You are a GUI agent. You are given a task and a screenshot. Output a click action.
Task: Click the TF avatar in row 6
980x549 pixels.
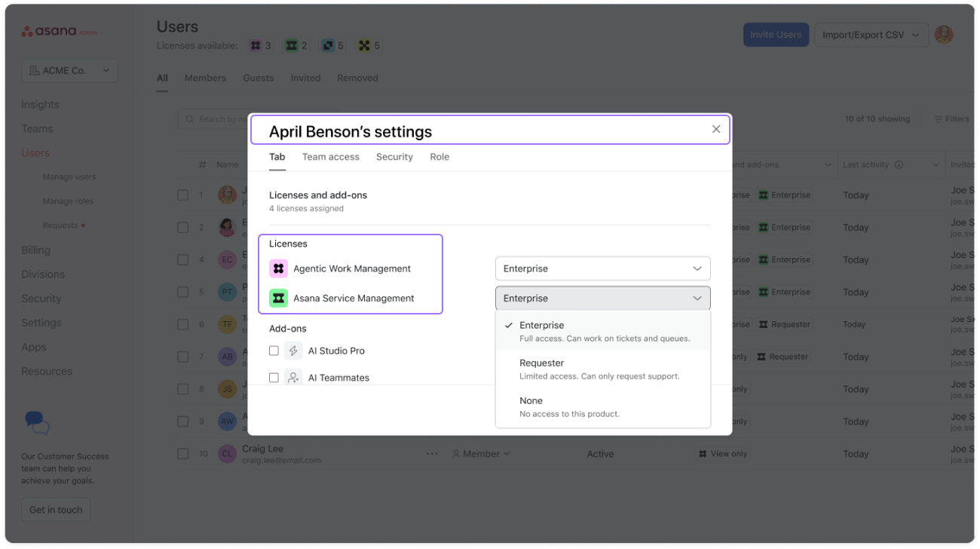point(227,324)
